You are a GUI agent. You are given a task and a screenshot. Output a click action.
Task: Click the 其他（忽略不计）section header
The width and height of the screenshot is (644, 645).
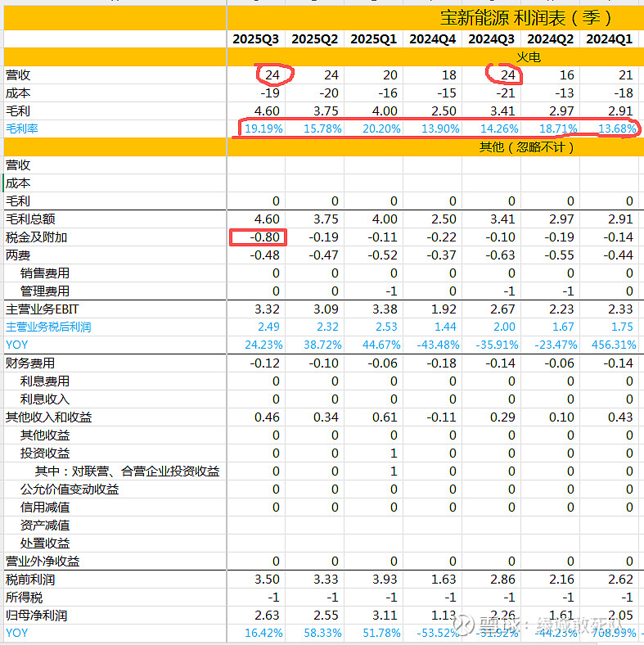[527, 147]
